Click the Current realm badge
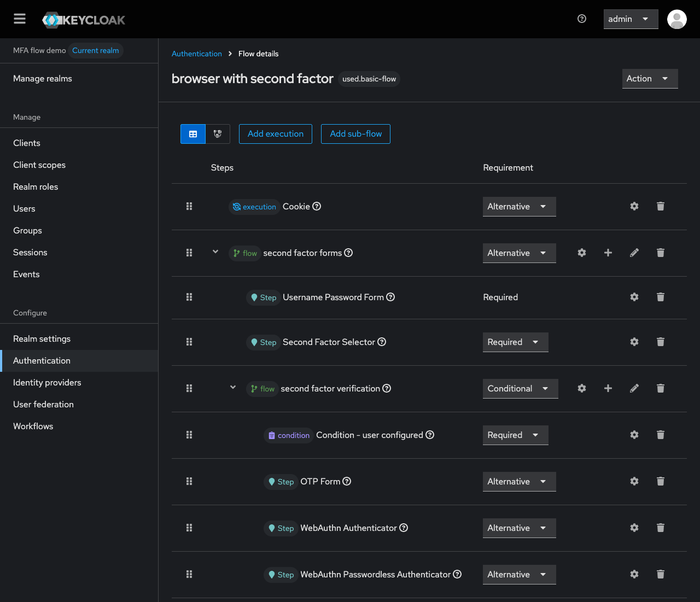Image resolution: width=700 pixels, height=602 pixels. click(x=96, y=51)
